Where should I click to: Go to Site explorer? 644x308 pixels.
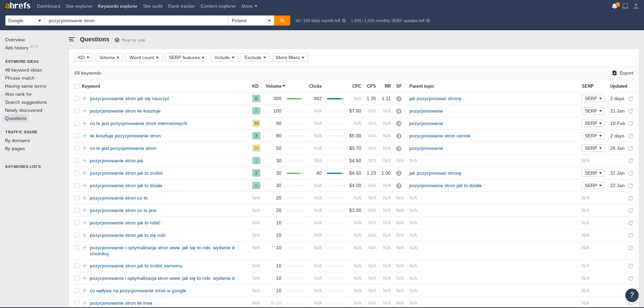coord(79,6)
